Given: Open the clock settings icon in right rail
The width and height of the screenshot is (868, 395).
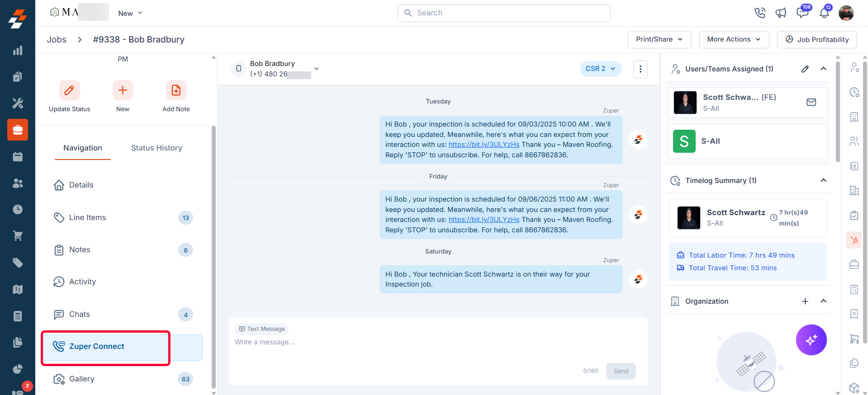Looking at the screenshot, I should point(854,92).
